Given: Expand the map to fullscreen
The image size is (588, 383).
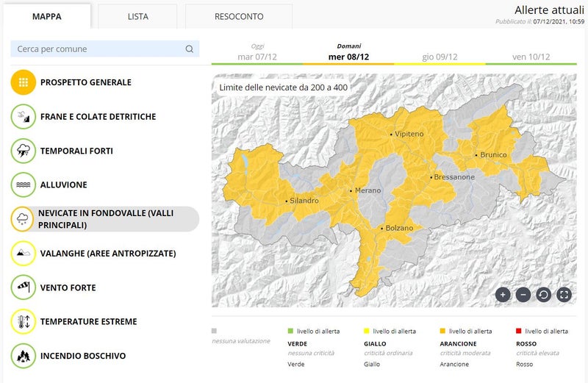Looking at the screenshot, I should click(564, 295).
